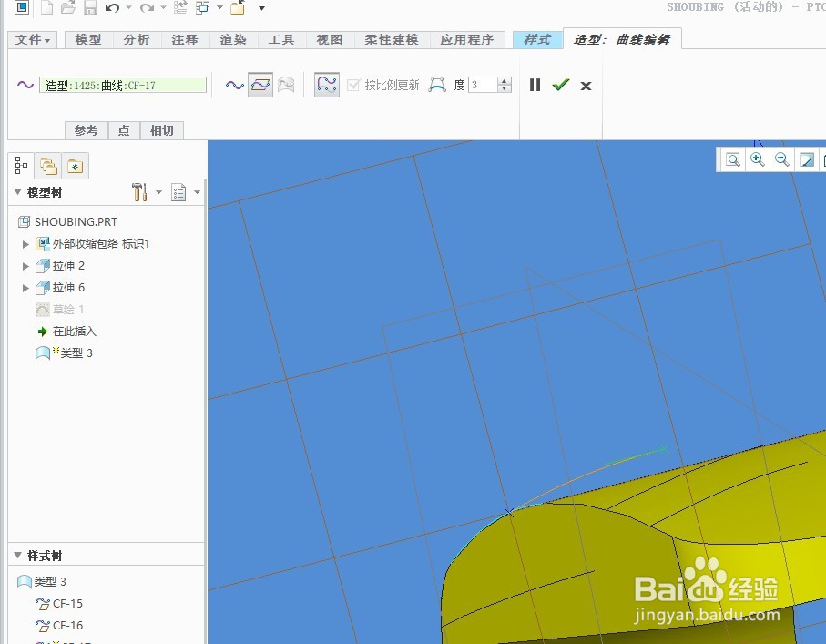Select CF-15 in the style tree

pyautogui.click(x=59, y=603)
